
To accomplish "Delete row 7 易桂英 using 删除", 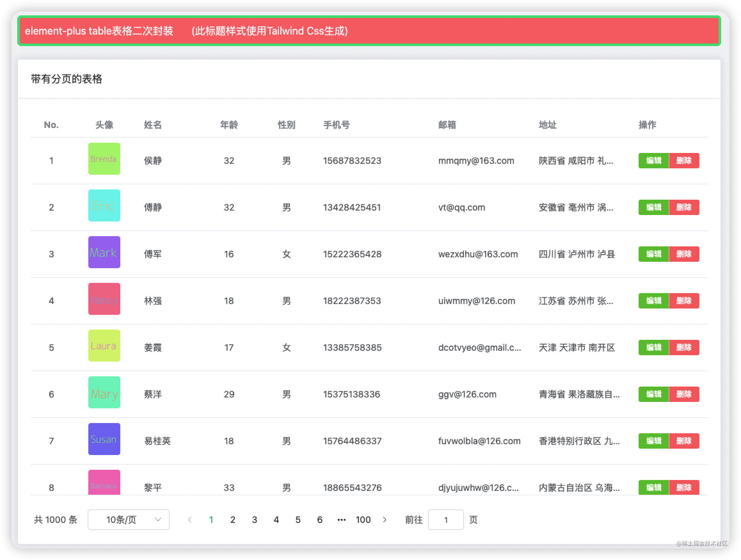I will pos(684,441).
